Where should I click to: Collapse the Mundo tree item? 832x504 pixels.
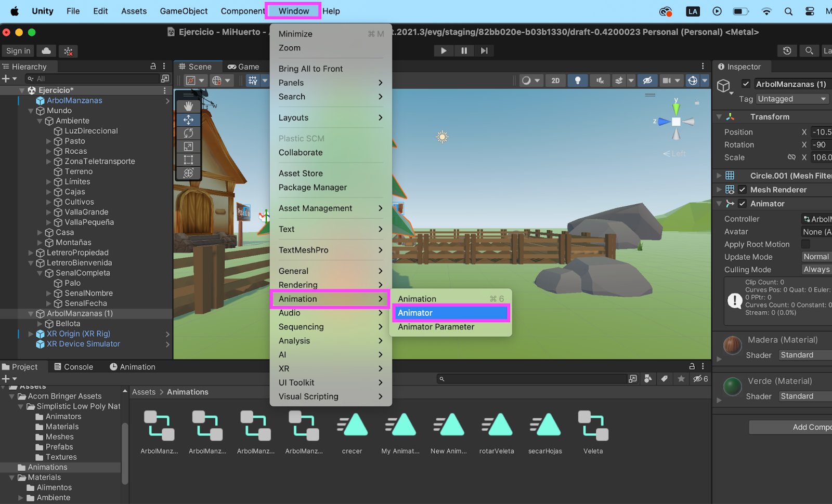[31, 111]
